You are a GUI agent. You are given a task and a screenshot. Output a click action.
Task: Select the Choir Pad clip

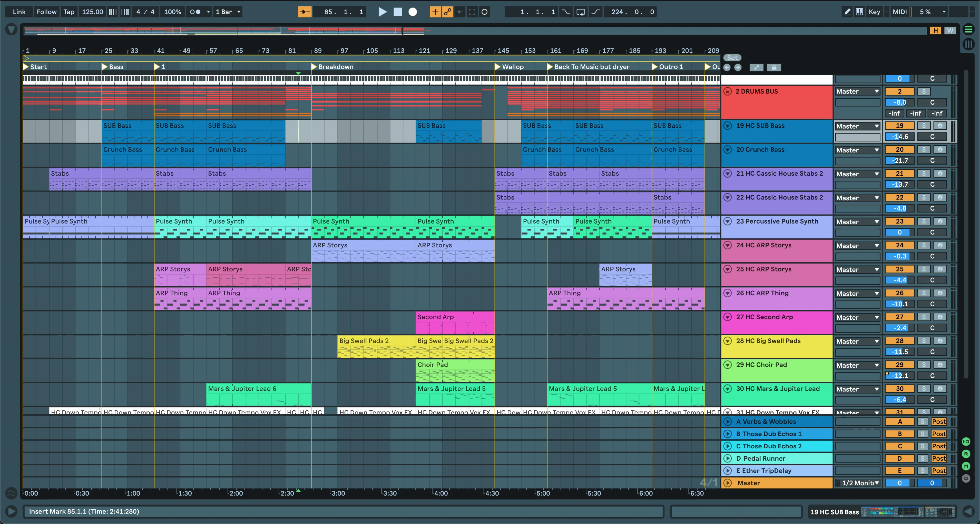(455, 371)
